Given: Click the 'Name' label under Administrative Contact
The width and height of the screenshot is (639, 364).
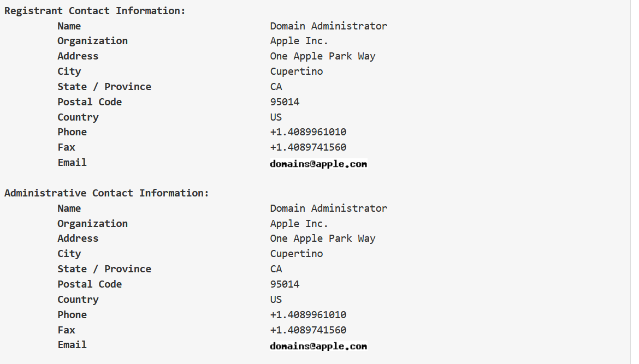Looking at the screenshot, I should pos(69,208).
